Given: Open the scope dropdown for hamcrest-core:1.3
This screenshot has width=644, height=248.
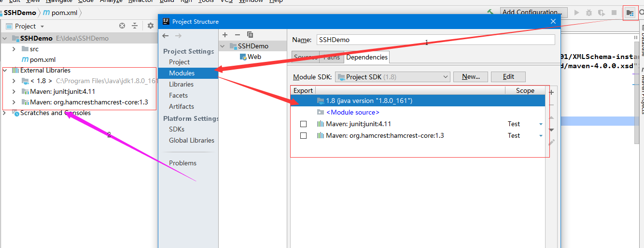Looking at the screenshot, I should click(x=541, y=136).
